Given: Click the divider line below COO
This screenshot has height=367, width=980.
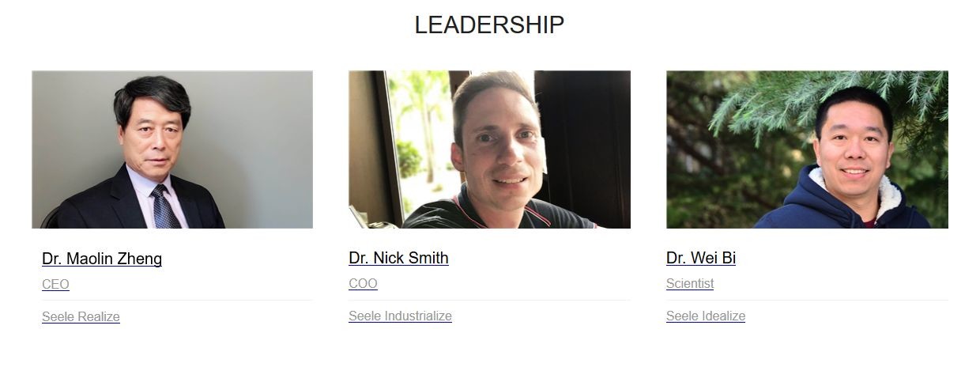Looking at the screenshot, I should (x=489, y=301).
